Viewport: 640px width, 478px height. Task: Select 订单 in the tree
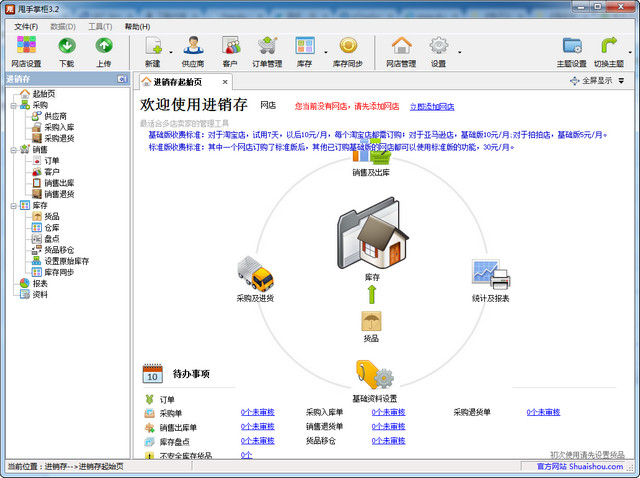coord(51,161)
